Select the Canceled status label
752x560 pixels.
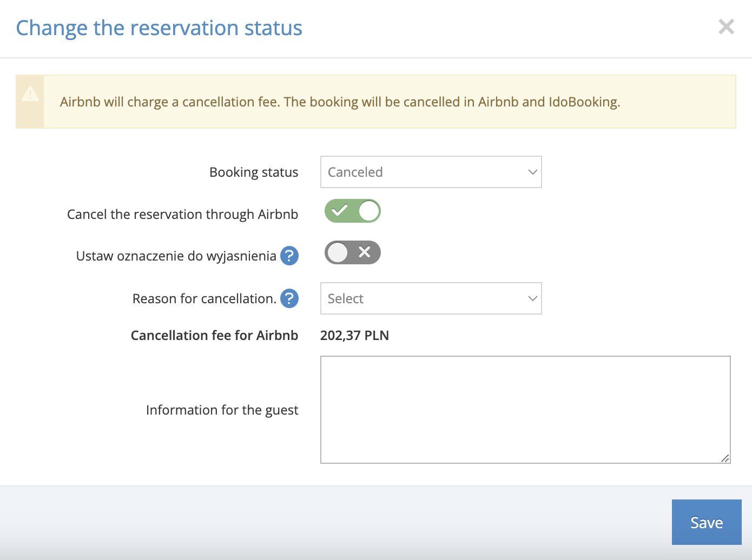(355, 172)
